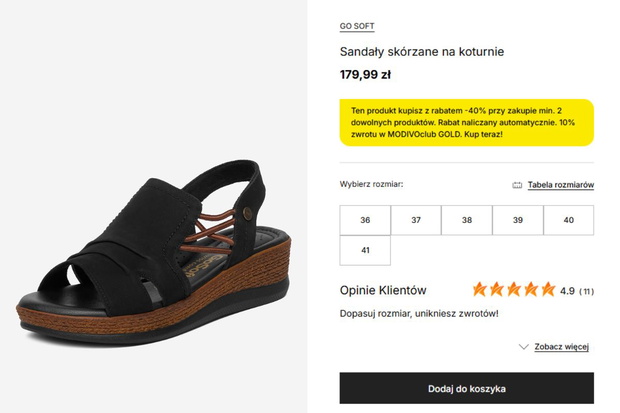The width and height of the screenshot is (620, 413).
Task: Click the first orange rating star
Action: (x=479, y=289)
